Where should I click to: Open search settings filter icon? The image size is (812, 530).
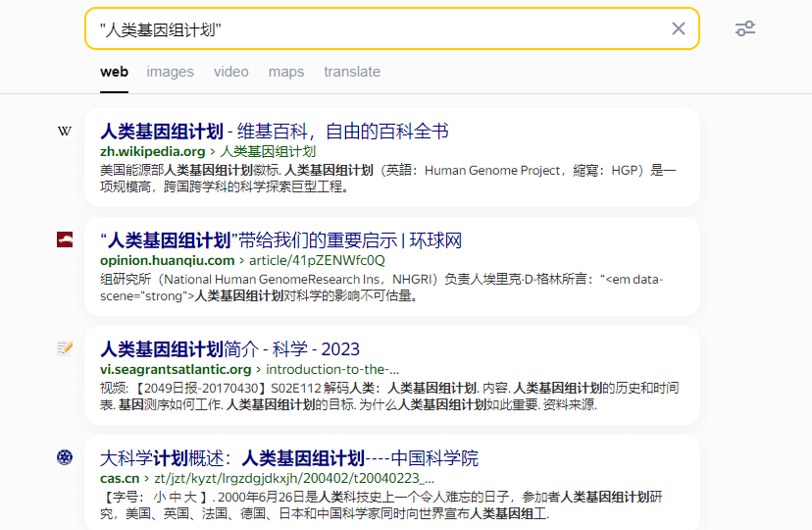[x=745, y=28]
